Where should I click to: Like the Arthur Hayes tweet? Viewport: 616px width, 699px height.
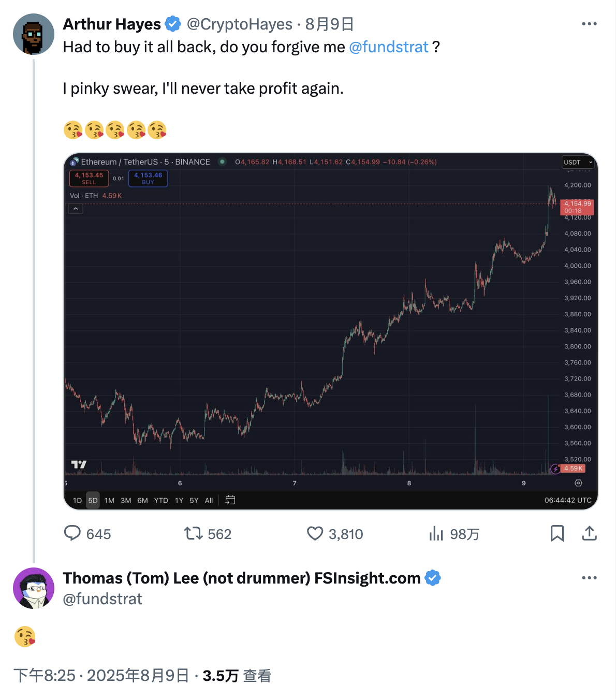[315, 533]
